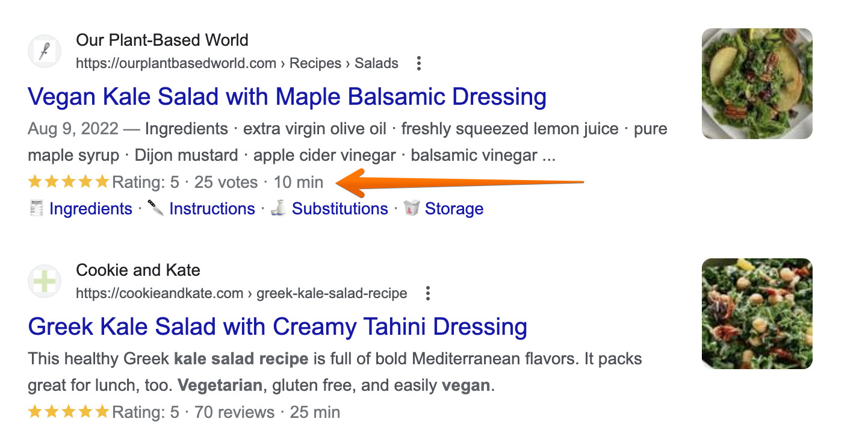Click the salt shaker icon beside Substitutions
The height and width of the screenshot is (448, 868).
278,208
